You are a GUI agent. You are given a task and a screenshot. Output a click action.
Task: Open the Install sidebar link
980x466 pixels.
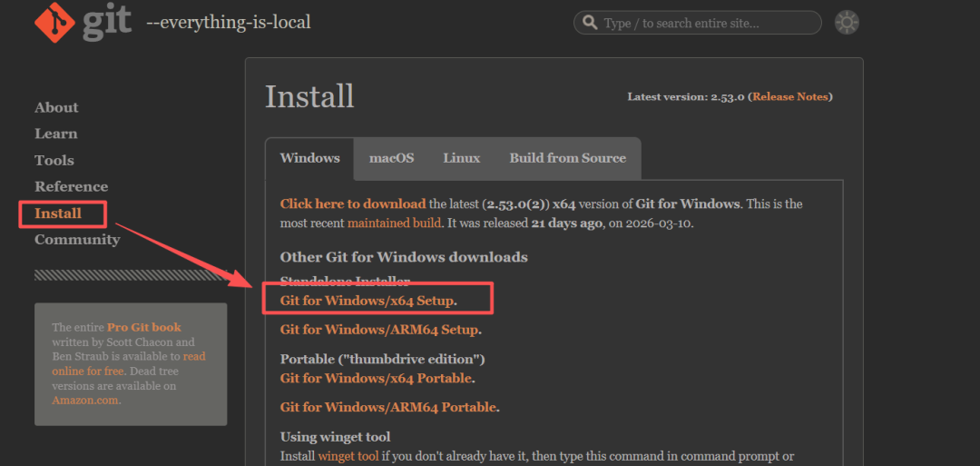click(58, 213)
